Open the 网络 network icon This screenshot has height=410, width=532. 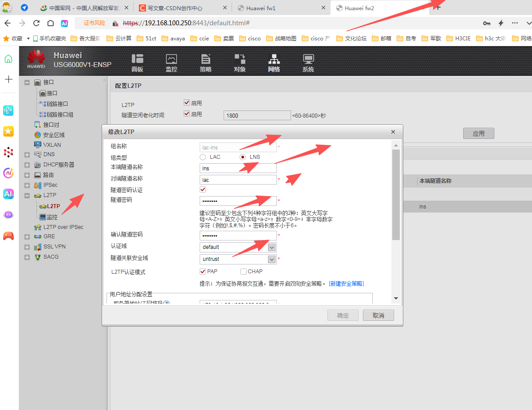[274, 63]
